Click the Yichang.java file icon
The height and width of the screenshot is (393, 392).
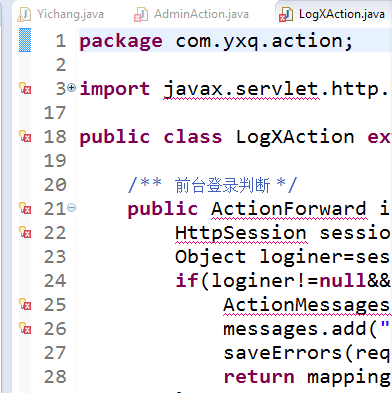(24, 14)
